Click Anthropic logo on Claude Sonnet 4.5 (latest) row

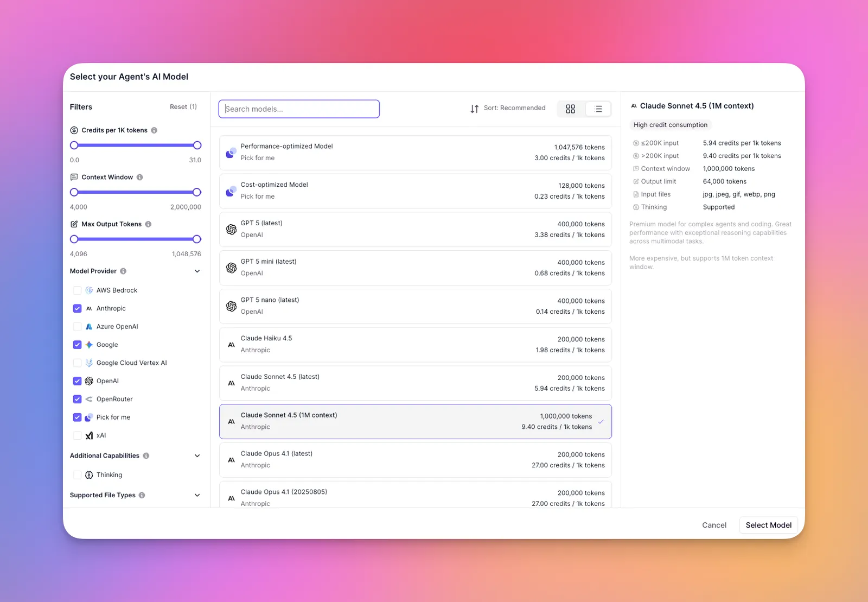(231, 383)
